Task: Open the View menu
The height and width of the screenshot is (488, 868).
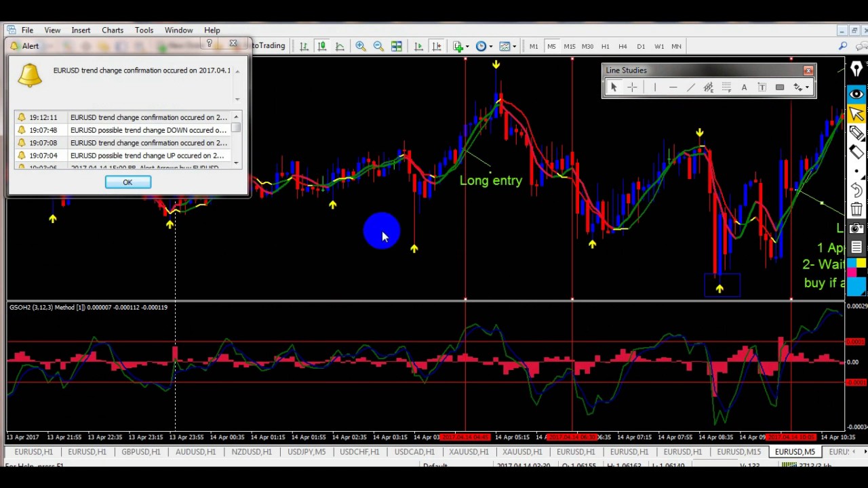Action: [x=52, y=30]
